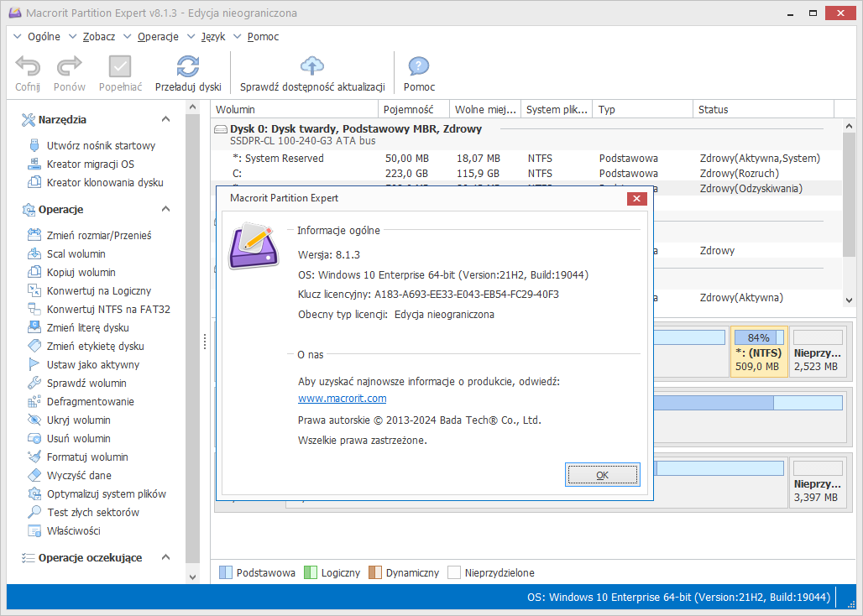Collapse the Operacje oczekujące section
Image resolution: width=863 pixels, height=616 pixels.
coord(165,557)
